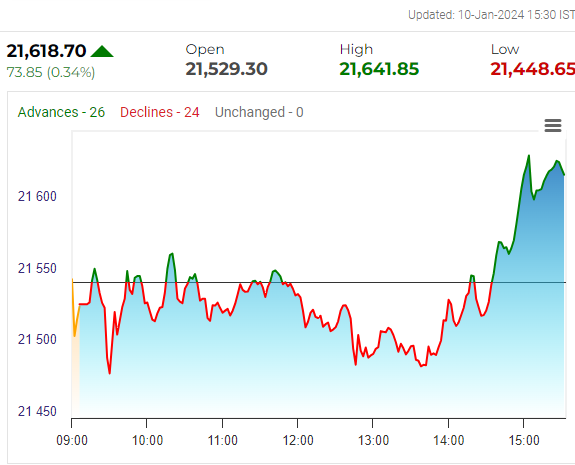Click the 09:00 x-axis label
The width and height of the screenshot is (575, 465).
tap(72, 440)
